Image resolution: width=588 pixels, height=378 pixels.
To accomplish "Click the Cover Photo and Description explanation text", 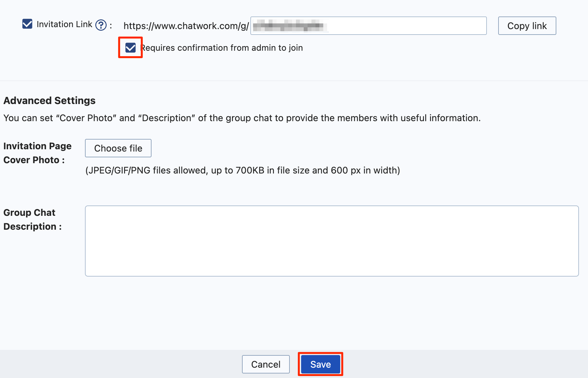I will pos(242,118).
